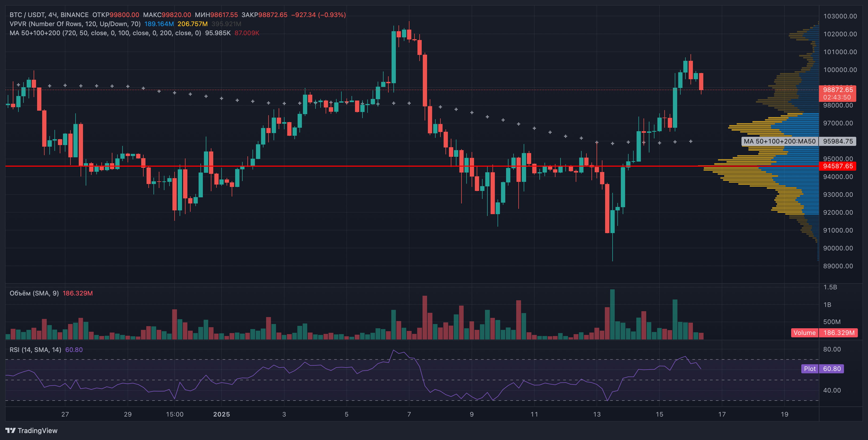
Task: Click the 19 date label on time axis
Action: [784, 414]
